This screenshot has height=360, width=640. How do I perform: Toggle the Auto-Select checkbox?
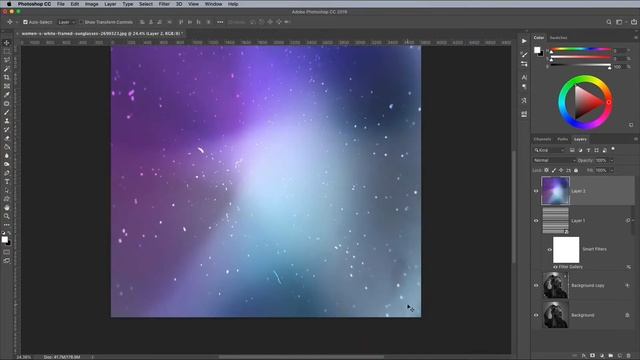pyautogui.click(x=25, y=22)
